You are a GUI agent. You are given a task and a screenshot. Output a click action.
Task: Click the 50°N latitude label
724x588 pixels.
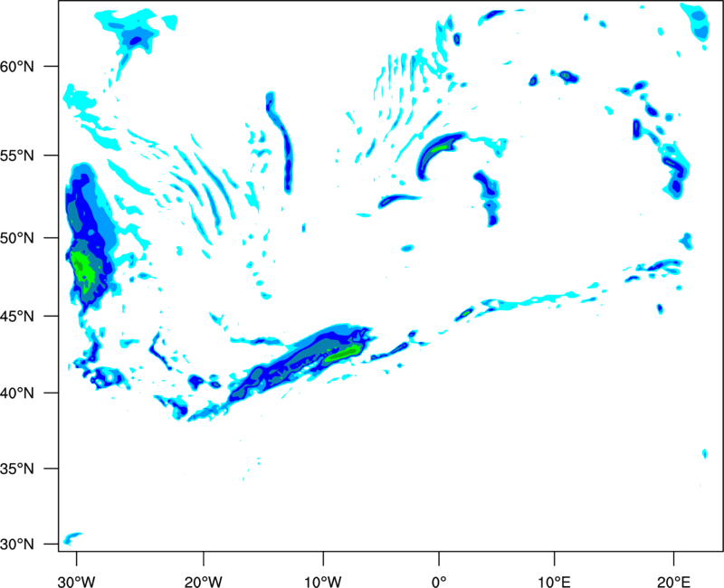pyautogui.click(x=17, y=239)
